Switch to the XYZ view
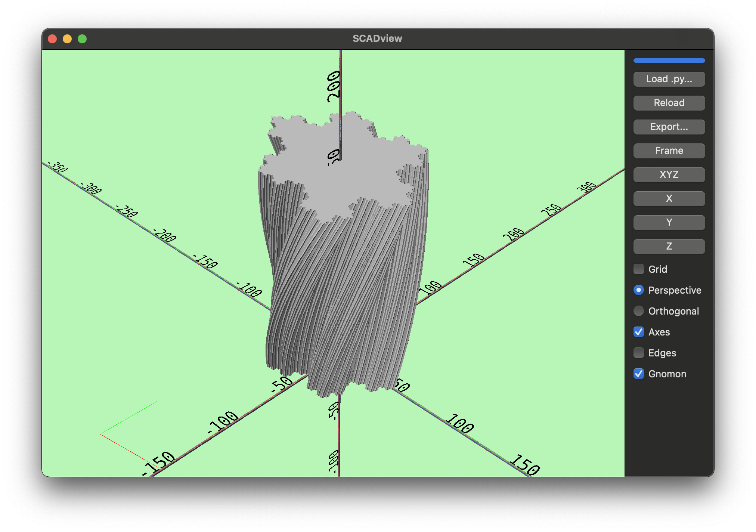This screenshot has height=532, width=756. coord(669,175)
